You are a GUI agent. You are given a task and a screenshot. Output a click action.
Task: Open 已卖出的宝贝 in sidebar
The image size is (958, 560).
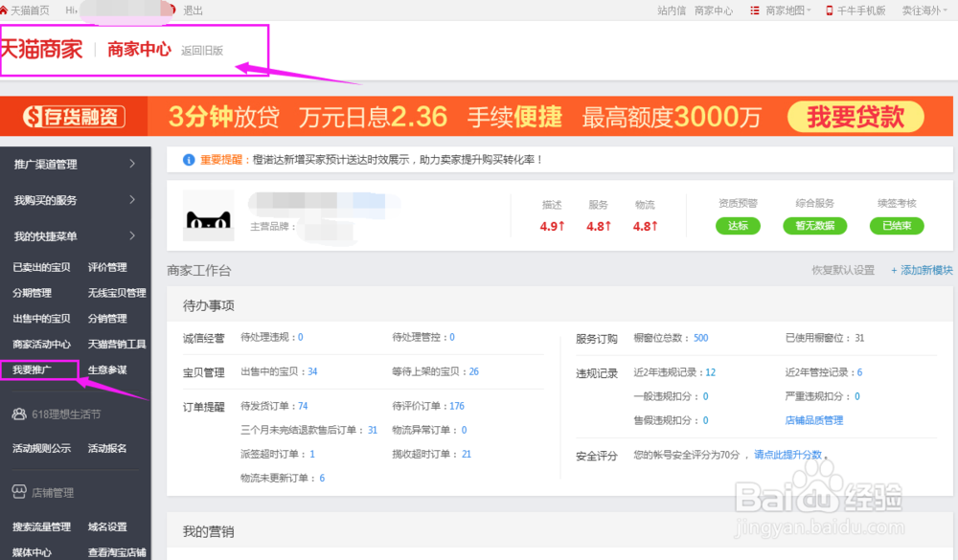tap(41, 267)
